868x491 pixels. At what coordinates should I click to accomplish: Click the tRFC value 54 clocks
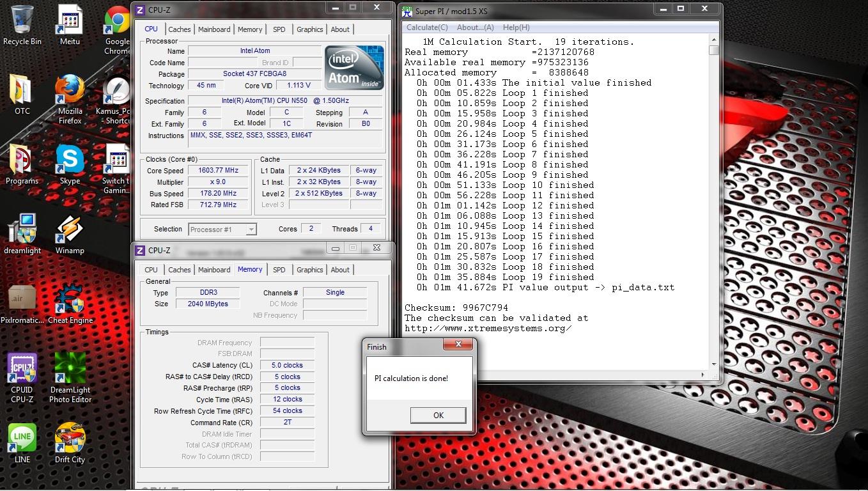[x=287, y=410]
